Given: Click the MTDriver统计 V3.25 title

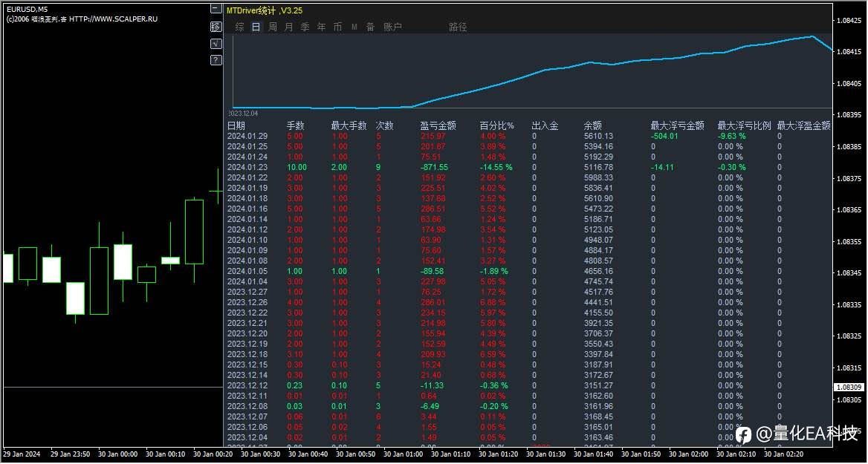Looking at the screenshot, I should click(x=265, y=10).
